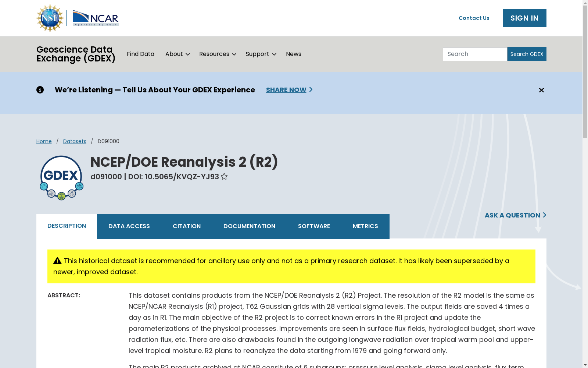Go to the Home breadcrumb
This screenshot has width=588, height=368.
click(44, 141)
